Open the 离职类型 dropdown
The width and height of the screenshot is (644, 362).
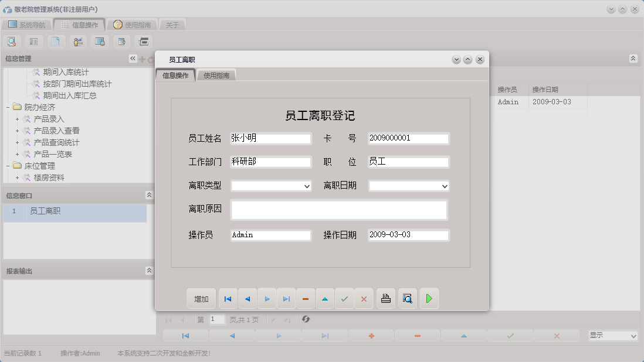point(306,186)
